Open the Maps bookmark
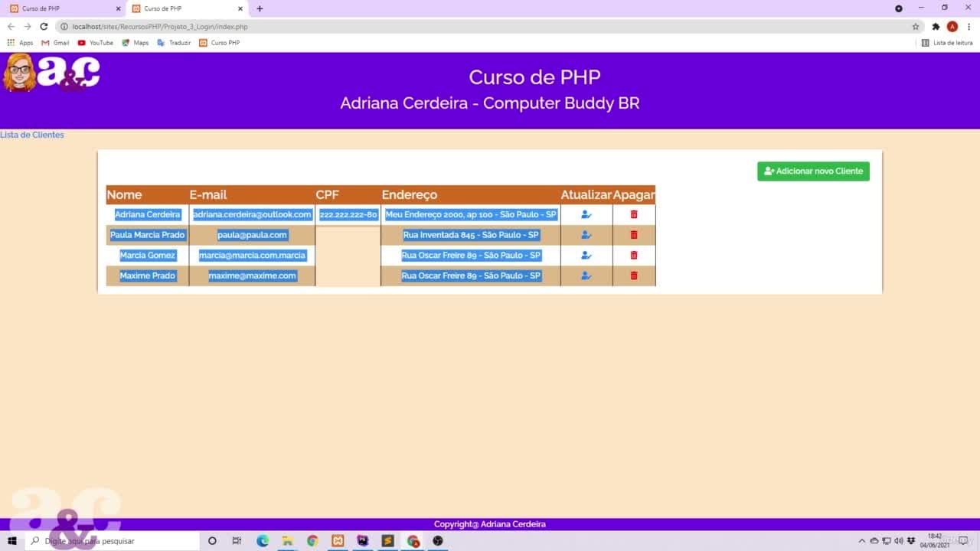The image size is (980, 551). pyautogui.click(x=136, y=43)
